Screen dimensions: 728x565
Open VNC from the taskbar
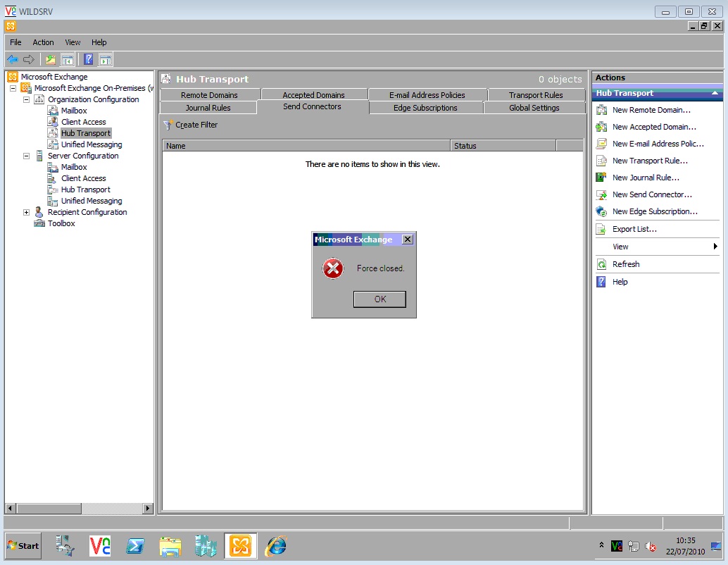[100, 545]
